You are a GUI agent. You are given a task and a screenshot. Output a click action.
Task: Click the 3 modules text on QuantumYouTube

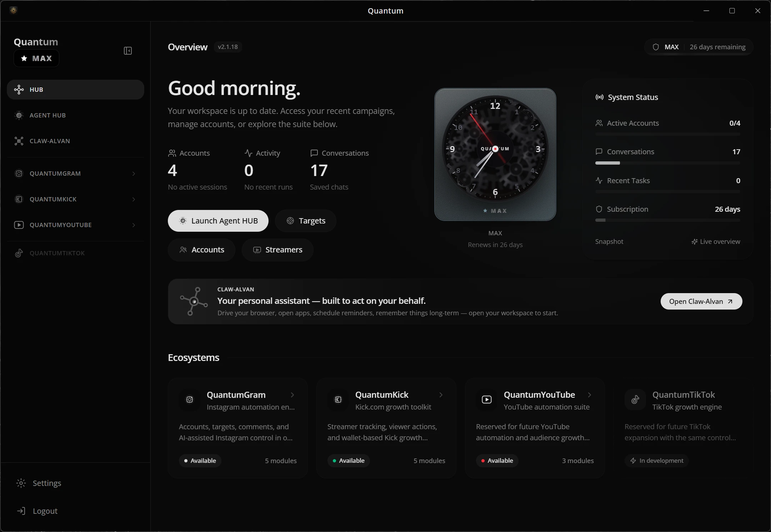pos(578,461)
